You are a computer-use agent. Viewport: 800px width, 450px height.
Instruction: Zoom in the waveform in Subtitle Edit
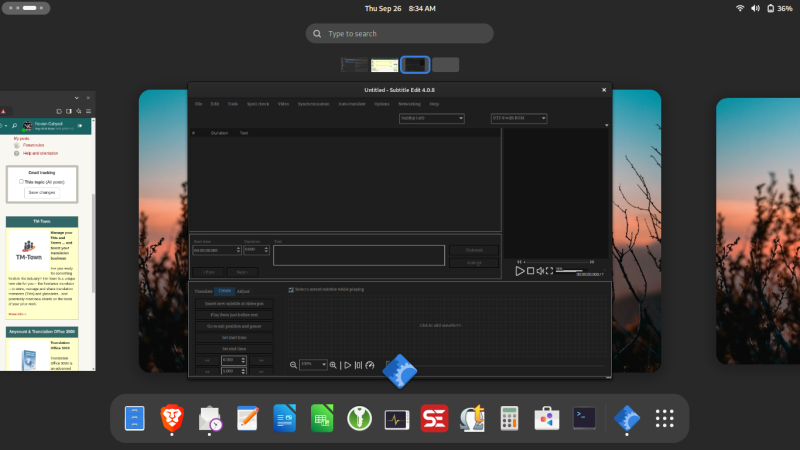click(x=333, y=365)
